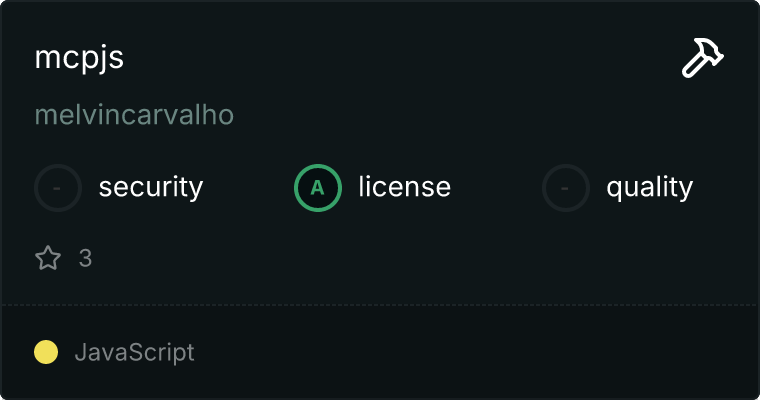The height and width of the screenshot is (400, 760).
Task: Open the mcpjs title link
Action: pos(79,58)
